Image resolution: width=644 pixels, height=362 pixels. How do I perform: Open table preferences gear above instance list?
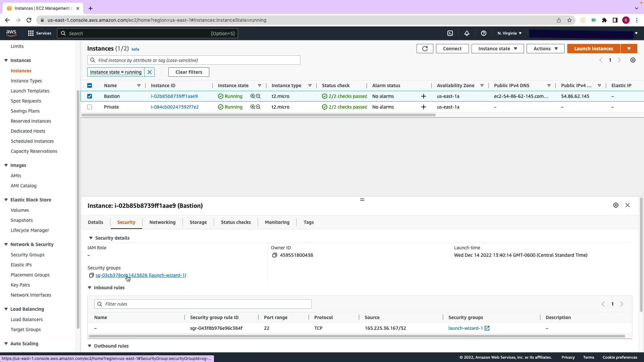click(x=633, y=60)
